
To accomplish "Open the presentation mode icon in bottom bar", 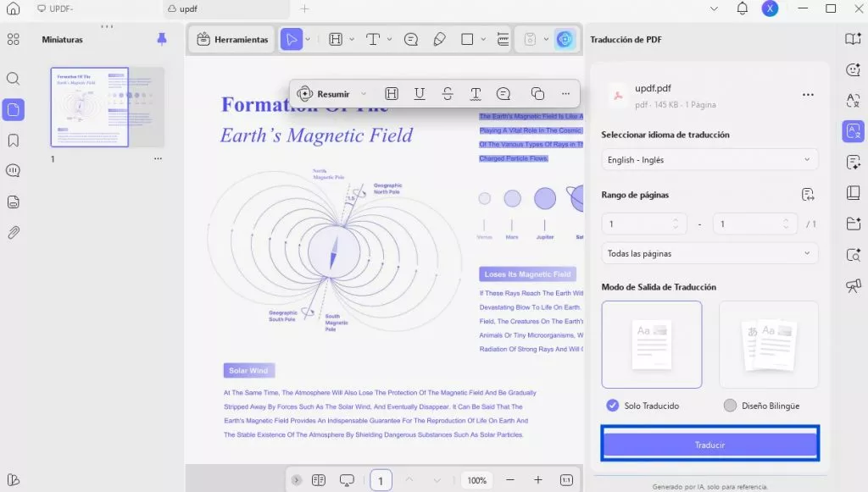I will [x=347, y=480].
